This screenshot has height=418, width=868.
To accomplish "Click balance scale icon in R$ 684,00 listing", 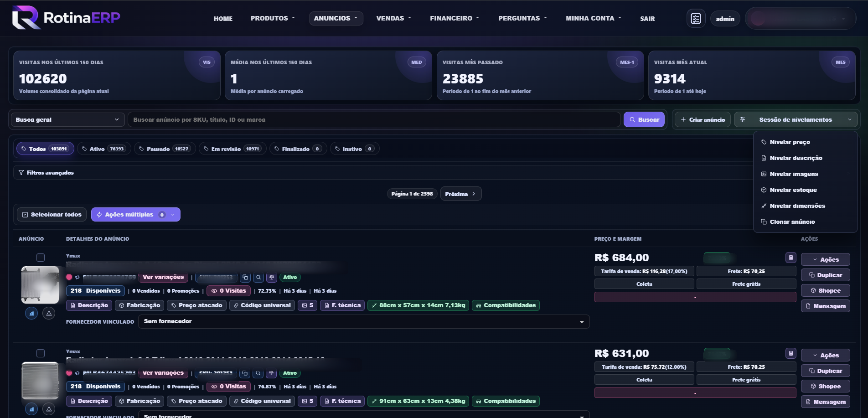I will [272, 277].
